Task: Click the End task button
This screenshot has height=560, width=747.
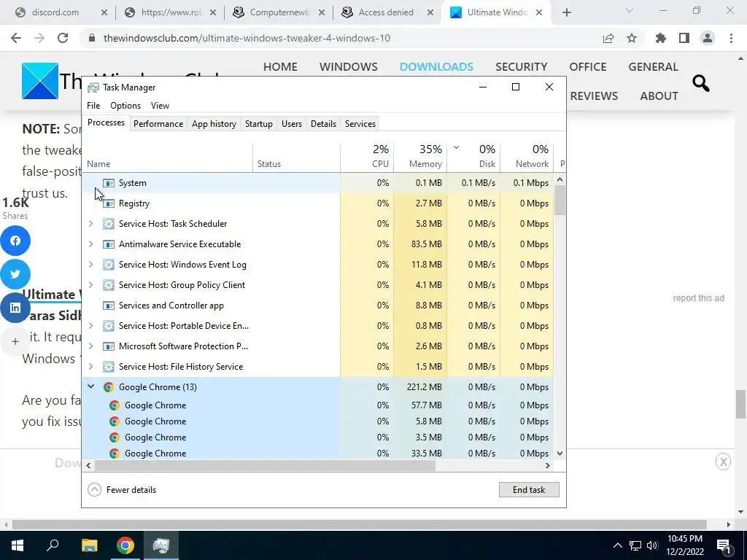Action: 529,490
